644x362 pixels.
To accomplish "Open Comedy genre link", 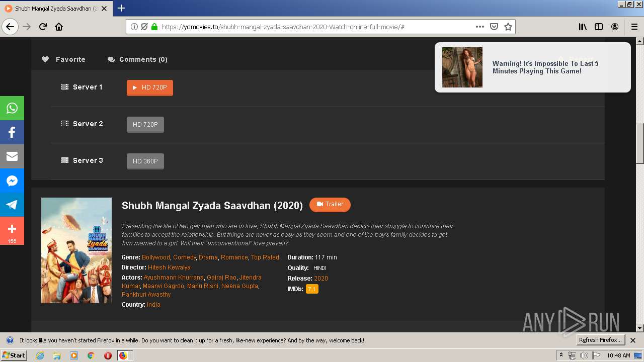I will (184, 257).
